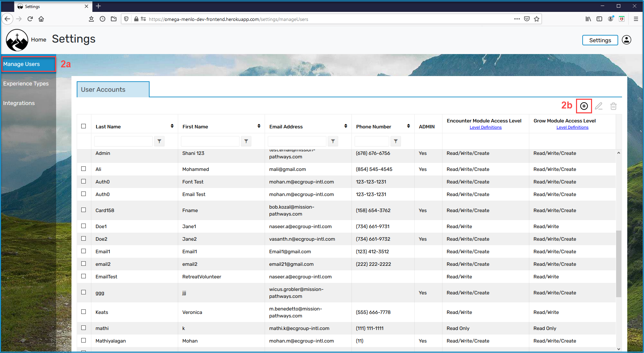The width and height of the screenshot is (644, 353).
Task: Open Level Definitions under Encounter Module Access
Action: pyautogui.click(x=486, y=128)
